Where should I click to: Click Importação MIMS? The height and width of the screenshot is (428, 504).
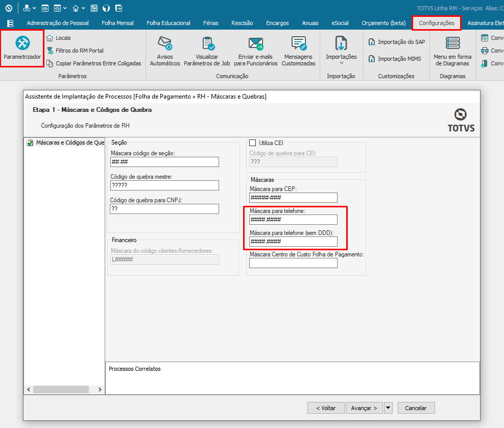pos(395,59)
